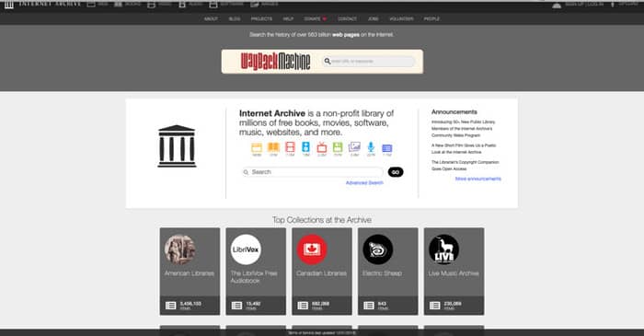Image resolution: width=644 pixels, height=336 pixels.
Task: Open the Jobs menu item
Action: click(373, 19)
